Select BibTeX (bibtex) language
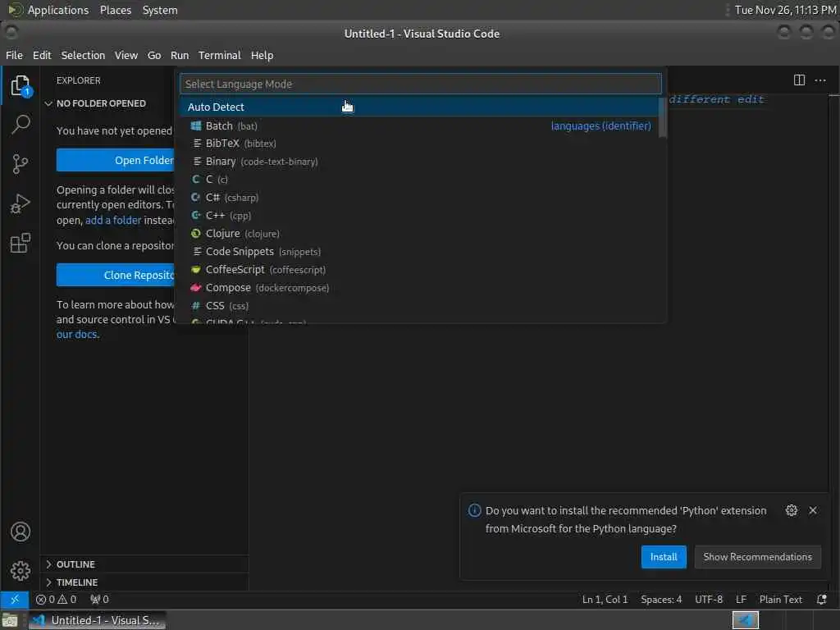The width and height of the screenshot is (840, 630). 421,144
